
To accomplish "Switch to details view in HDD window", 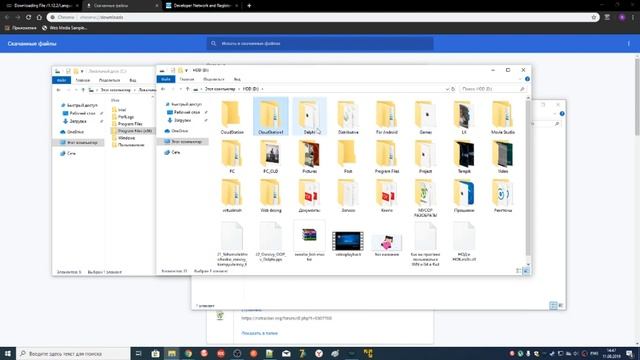I will pyautogui.click(x=518, y=271).
